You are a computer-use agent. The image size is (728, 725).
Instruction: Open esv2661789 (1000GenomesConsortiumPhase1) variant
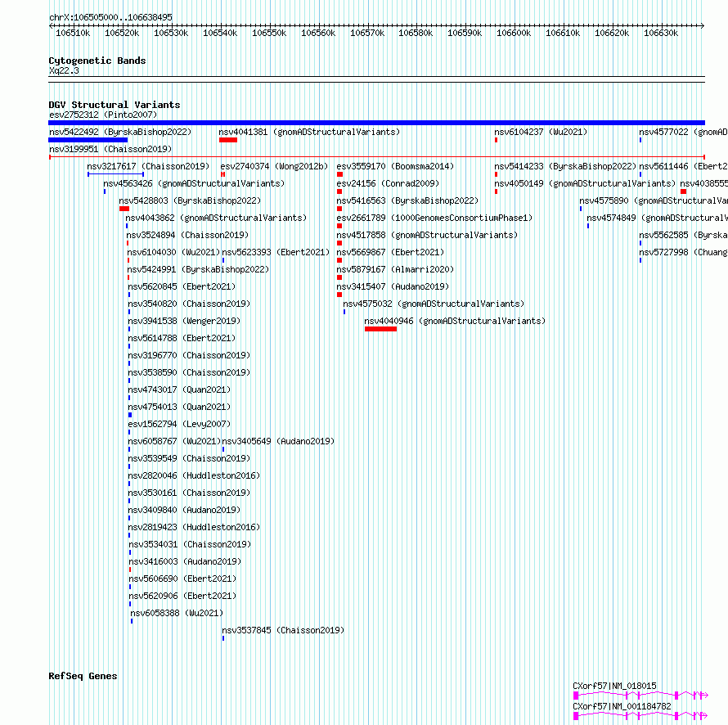coord(434,218)
